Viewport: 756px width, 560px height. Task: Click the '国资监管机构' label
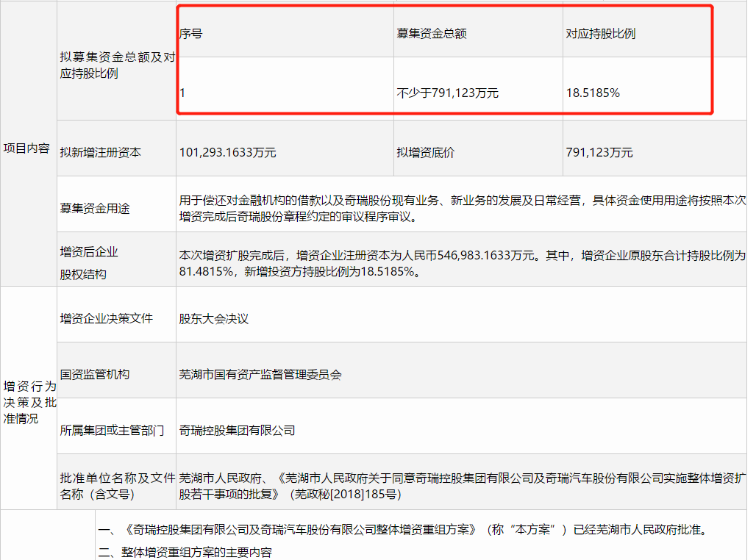94,375
